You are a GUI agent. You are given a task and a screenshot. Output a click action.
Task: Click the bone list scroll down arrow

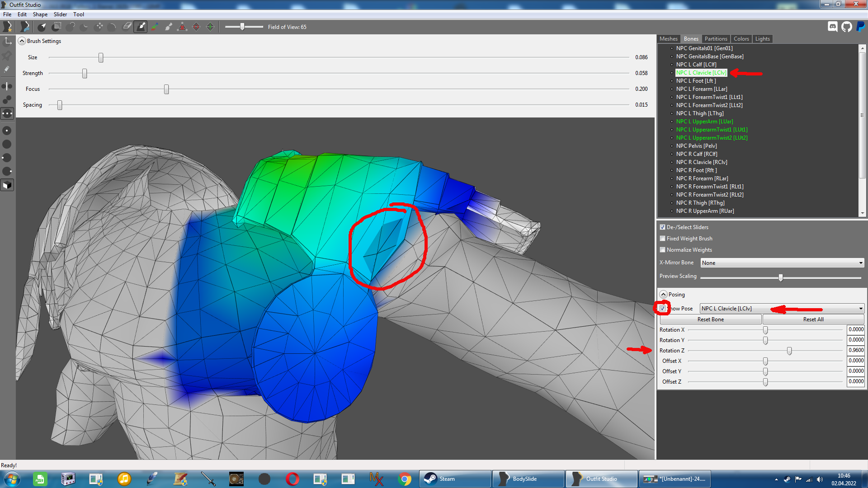(x=862, y=213)
